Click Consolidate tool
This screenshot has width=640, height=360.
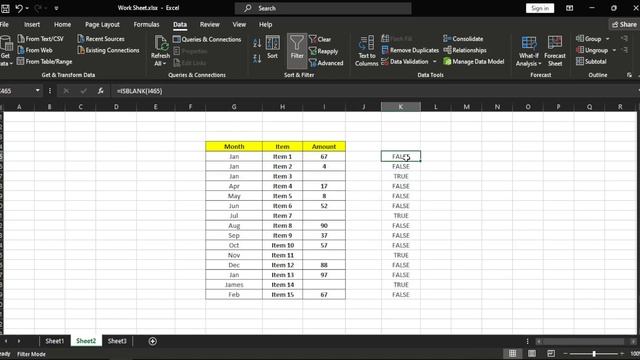pyautogui.click(x=463, y=39)
